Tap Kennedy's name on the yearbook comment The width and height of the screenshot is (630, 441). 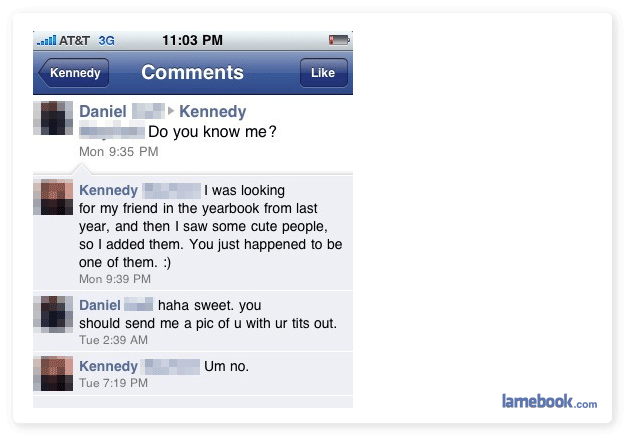(x=108, y=190)
